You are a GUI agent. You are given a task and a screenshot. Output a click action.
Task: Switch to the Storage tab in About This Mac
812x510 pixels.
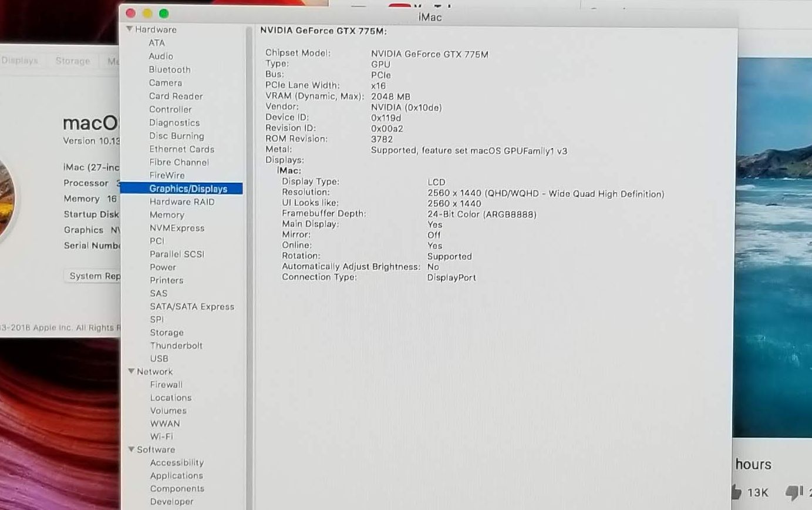click(x=73, y=61)
